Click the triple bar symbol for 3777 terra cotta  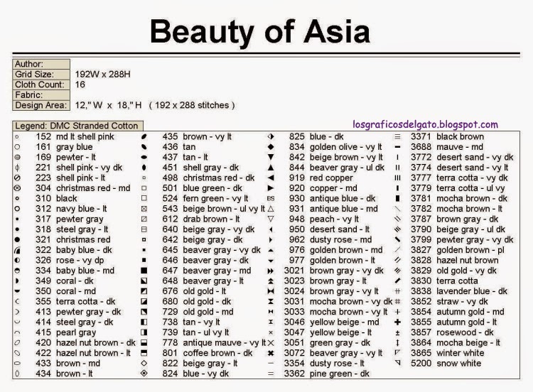397,178
